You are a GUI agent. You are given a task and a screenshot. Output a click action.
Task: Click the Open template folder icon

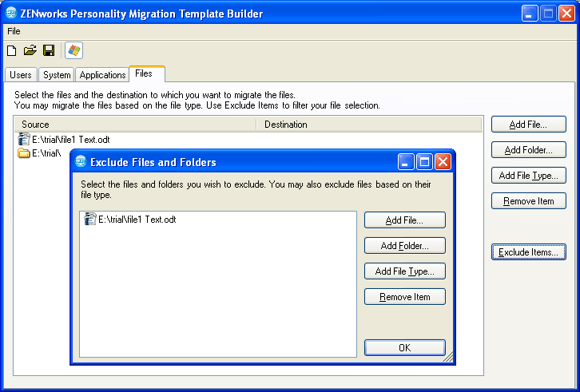(x=30, y=50)
